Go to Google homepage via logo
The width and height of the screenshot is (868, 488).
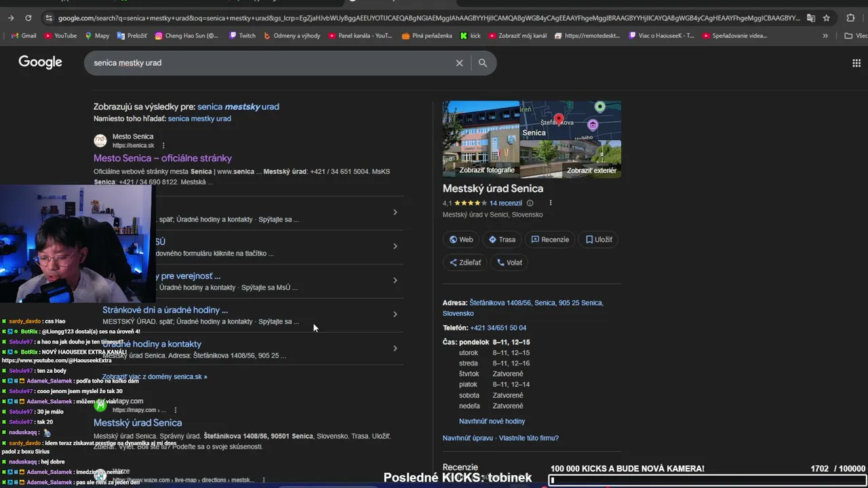[x=40, y=62]
